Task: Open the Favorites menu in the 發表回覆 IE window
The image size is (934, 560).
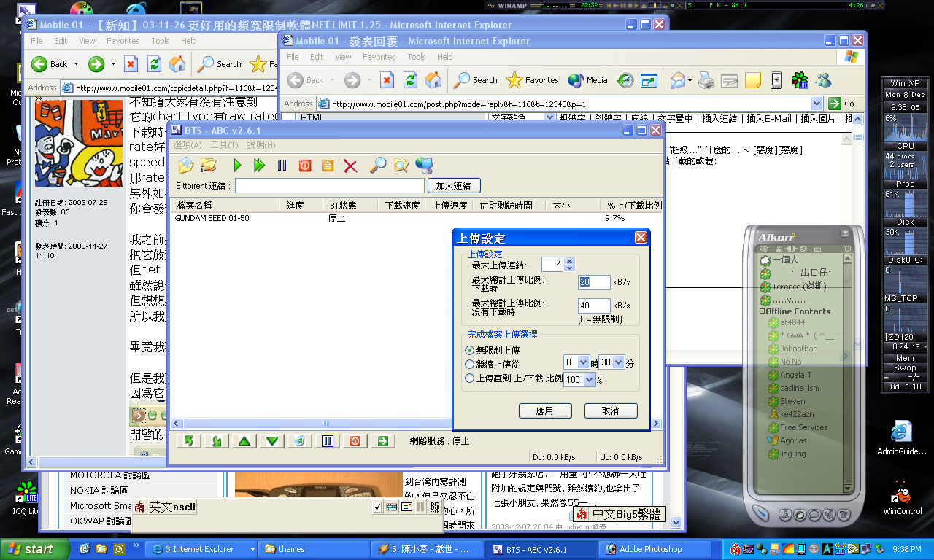Action: [379, 57]
